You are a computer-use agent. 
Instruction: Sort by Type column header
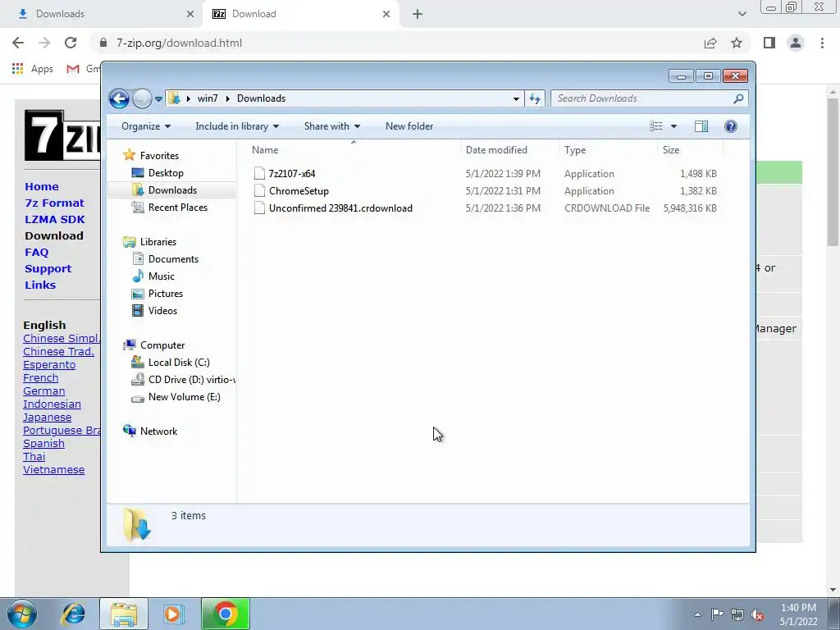pyautogui.click(x=608, y=151)
